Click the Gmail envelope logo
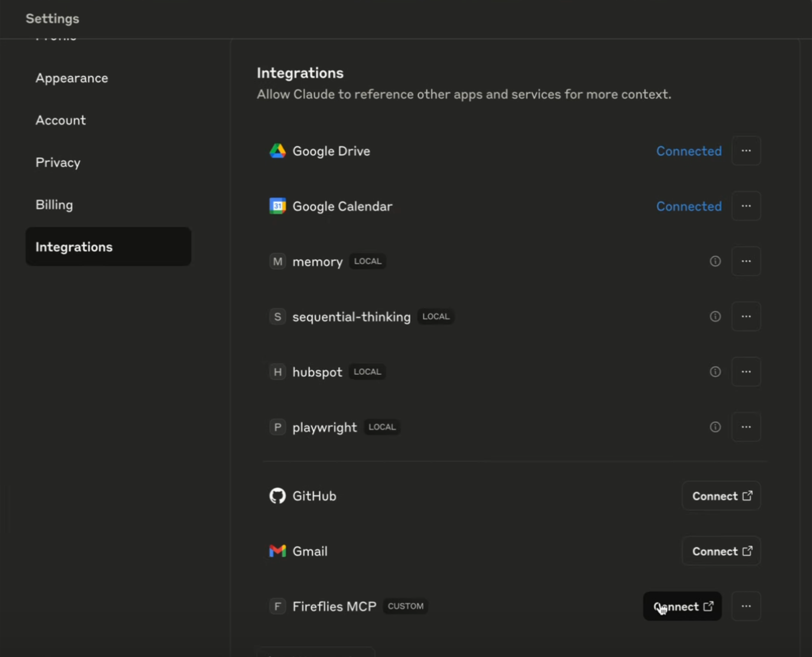This screenshot has width=812, height=657. coord(278,551)
